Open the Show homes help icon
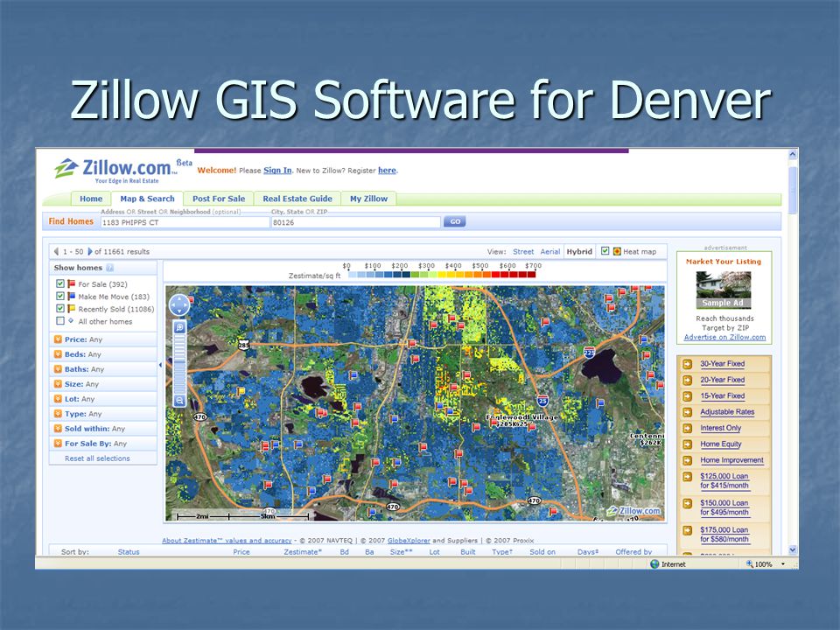Viewport: 840px width, 630px height. (110, 268)
